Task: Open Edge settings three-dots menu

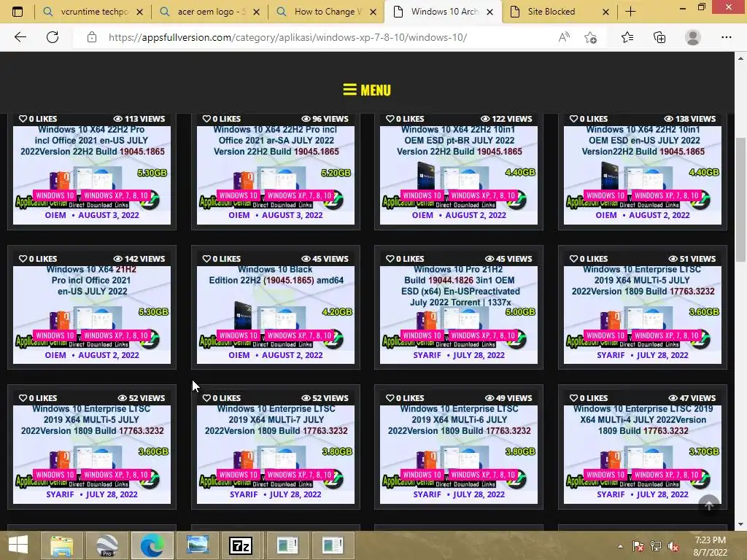Action: 726,37
